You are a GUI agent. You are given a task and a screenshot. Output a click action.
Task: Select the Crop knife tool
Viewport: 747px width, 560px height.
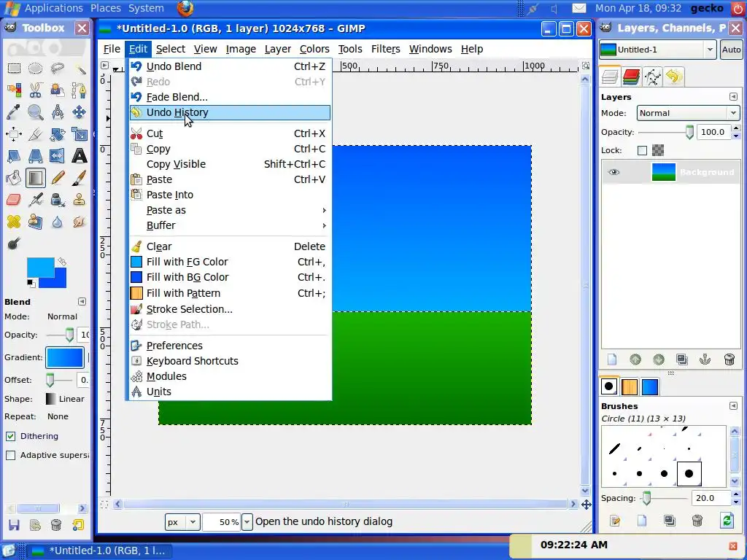click(35, 134)
